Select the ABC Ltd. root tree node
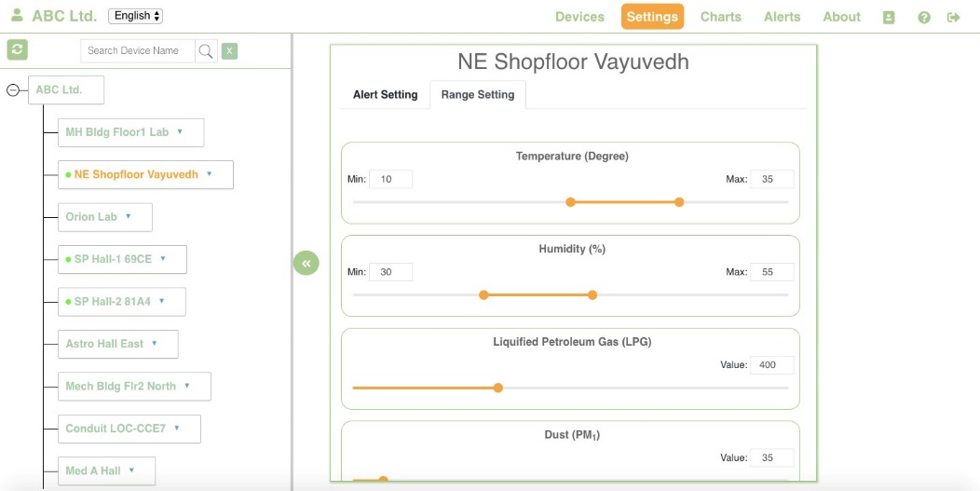Image resolution: width=980 pixels, height=491 pixels. [65, 90]
